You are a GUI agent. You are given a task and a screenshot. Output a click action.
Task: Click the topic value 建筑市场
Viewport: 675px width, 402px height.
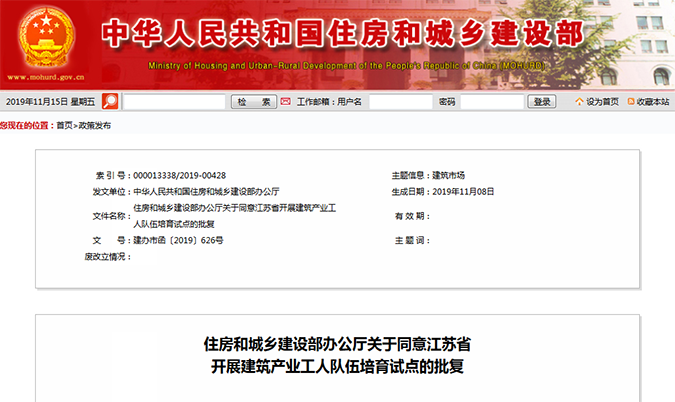click(449, 175)
